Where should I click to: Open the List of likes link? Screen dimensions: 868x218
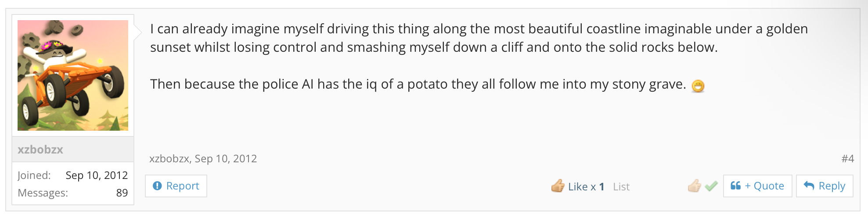(x=621, y=187)
